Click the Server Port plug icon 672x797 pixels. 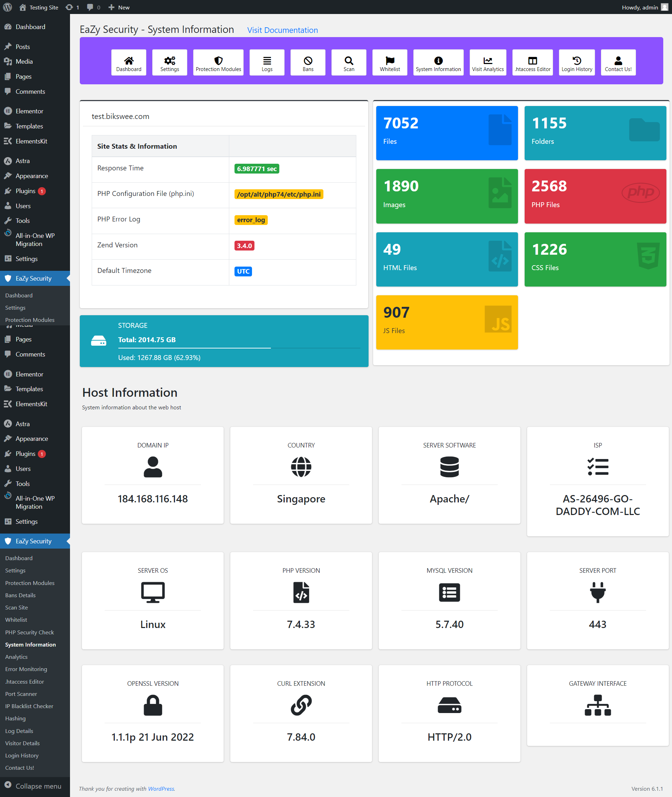click(x=598, y=592)
